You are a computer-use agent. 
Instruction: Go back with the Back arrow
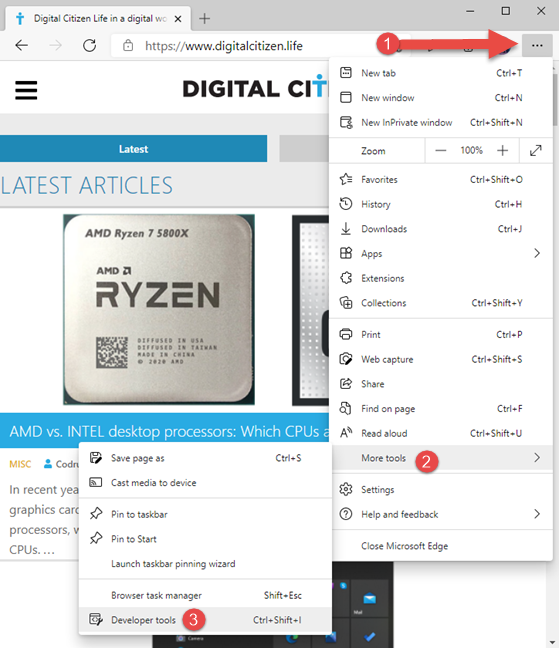tap(21, 45)
